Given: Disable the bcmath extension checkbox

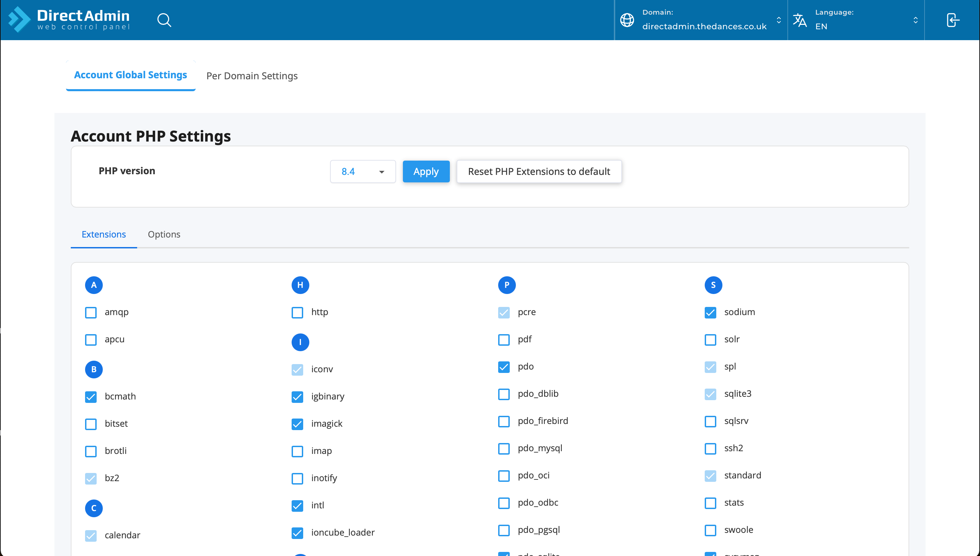Looking at the screenshot, I should [91, 397].
